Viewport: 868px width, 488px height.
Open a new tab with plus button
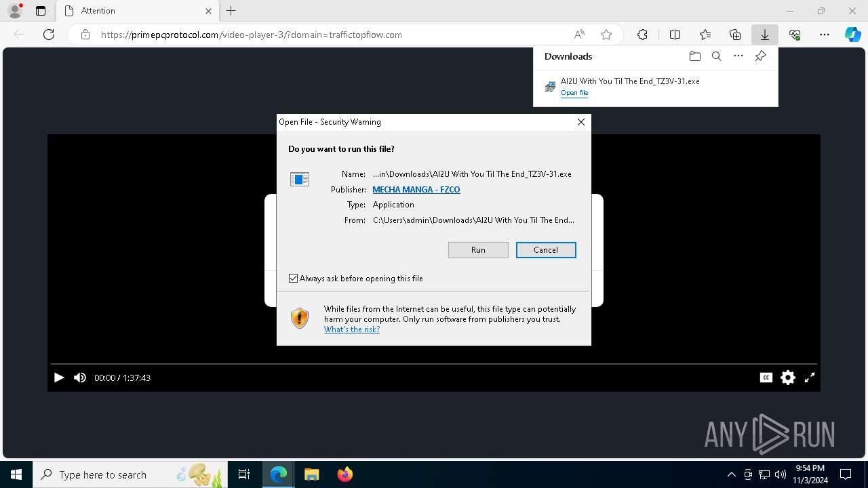(231, 11)
